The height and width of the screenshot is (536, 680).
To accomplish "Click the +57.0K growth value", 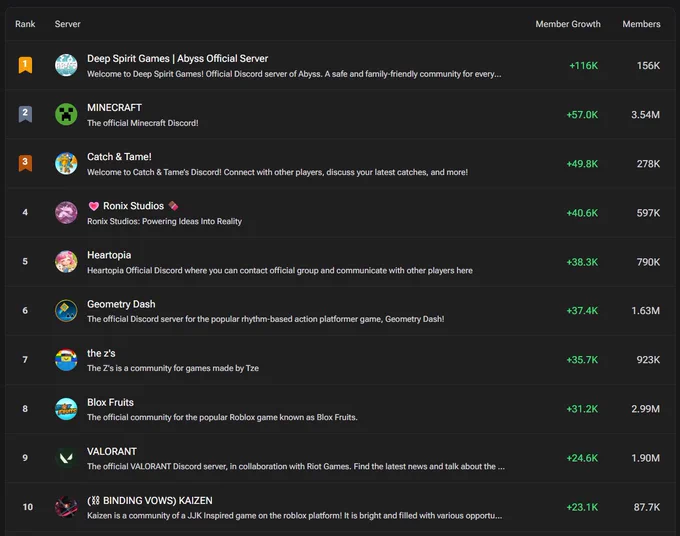I will pos(582,114).
